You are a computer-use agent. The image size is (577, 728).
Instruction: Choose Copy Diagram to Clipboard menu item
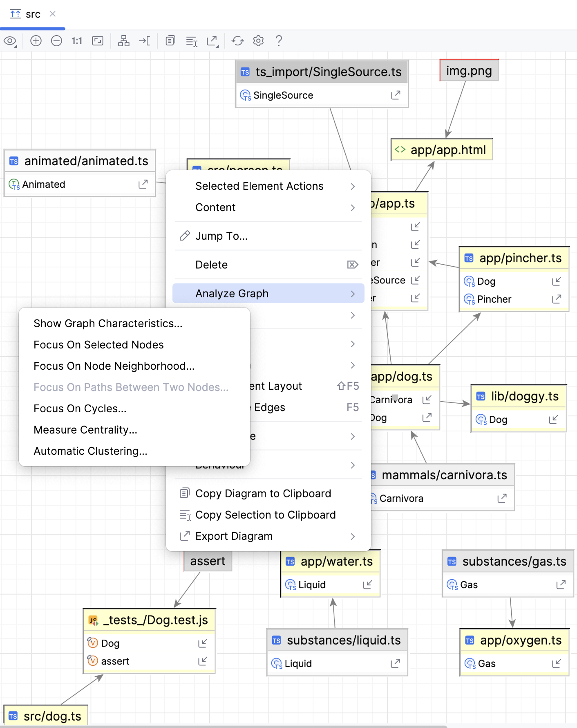point(268,494)
